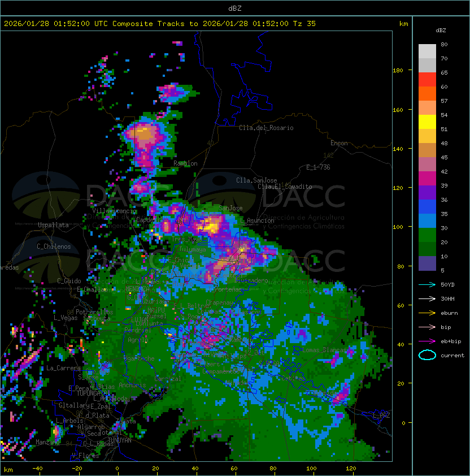Pick the purple swatch below magenta in legend

[427, 192]
